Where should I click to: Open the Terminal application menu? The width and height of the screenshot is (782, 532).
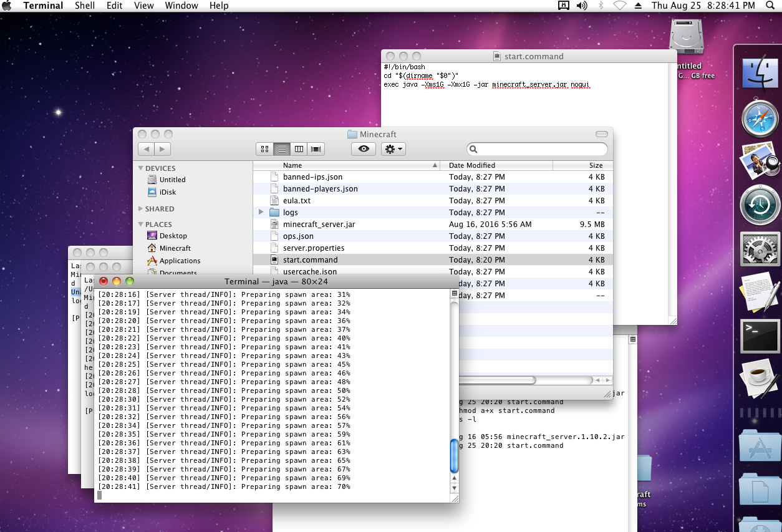pos(43,6)
